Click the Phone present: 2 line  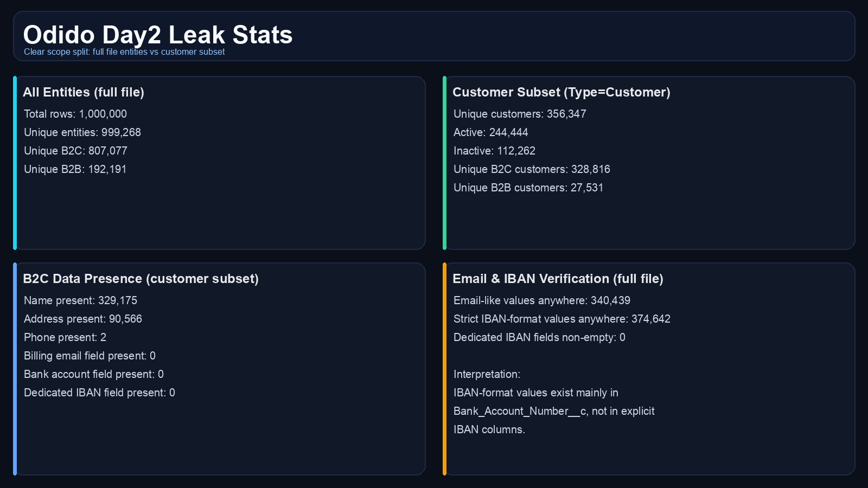65,337
